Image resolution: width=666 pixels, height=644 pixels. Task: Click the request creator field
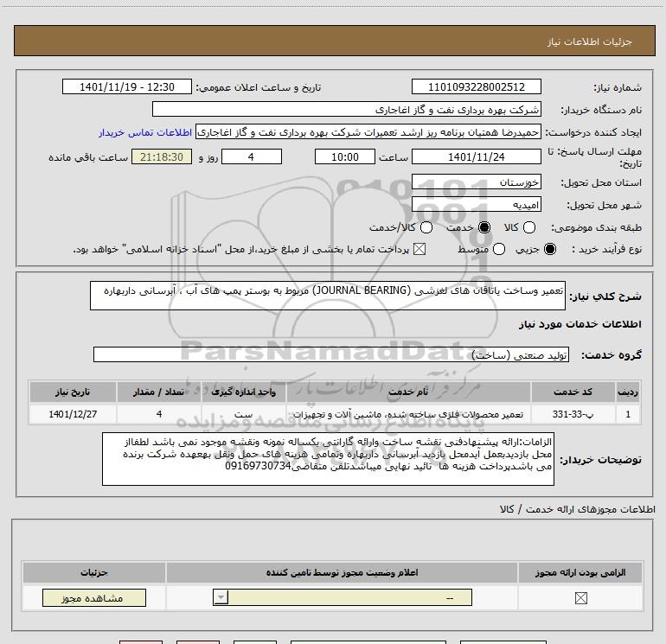[x=368, y=132]
